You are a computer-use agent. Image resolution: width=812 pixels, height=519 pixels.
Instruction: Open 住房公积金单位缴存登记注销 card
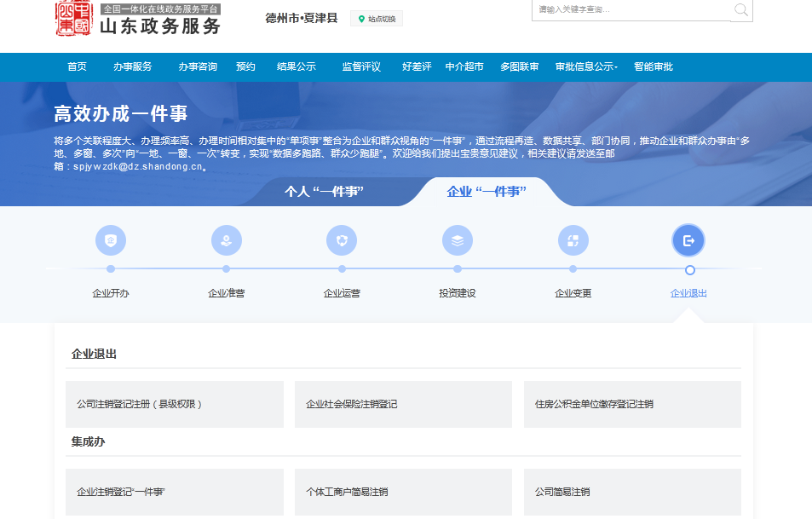coord(632,404)
